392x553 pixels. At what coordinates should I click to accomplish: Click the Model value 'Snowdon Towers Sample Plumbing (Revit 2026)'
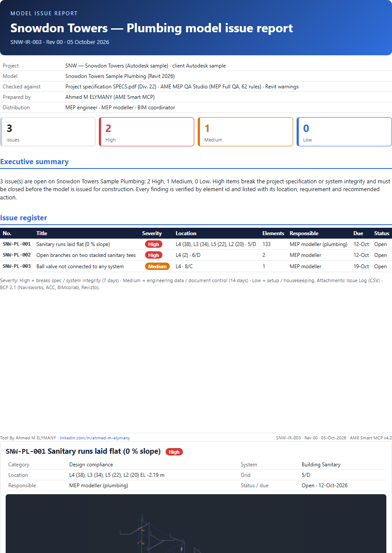click(x=120, y=76)
